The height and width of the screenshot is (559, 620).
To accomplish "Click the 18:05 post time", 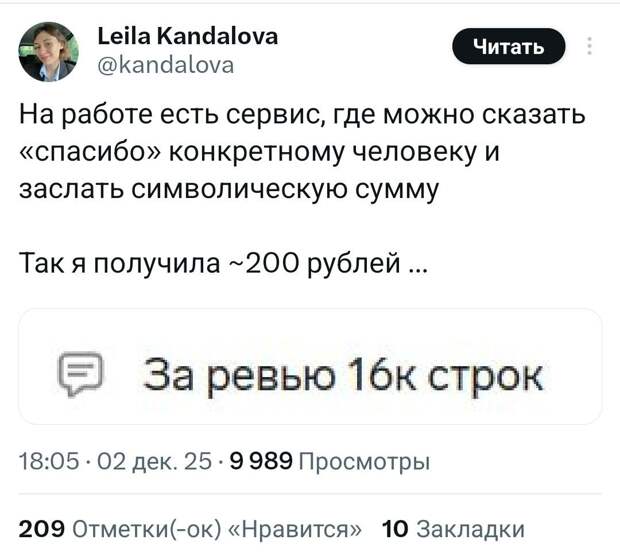I will (x=40, y=461).
